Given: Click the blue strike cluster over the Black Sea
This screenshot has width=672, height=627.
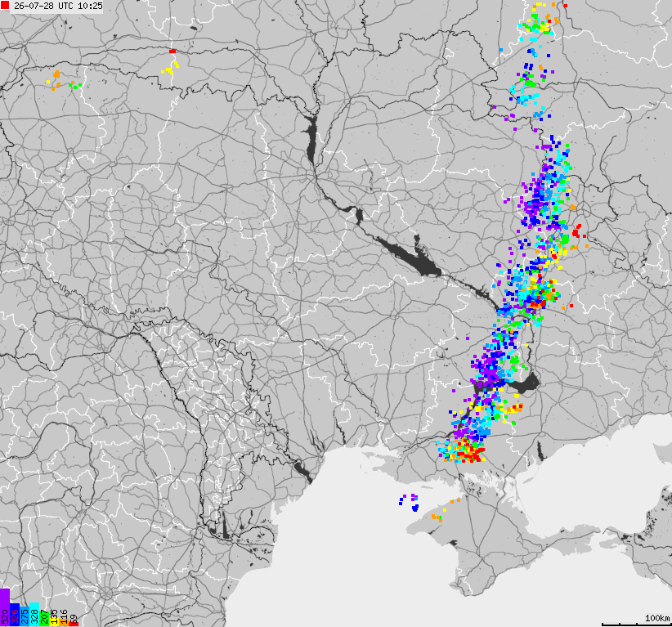Looking at the screenshot, I should [x=414, y=508].
